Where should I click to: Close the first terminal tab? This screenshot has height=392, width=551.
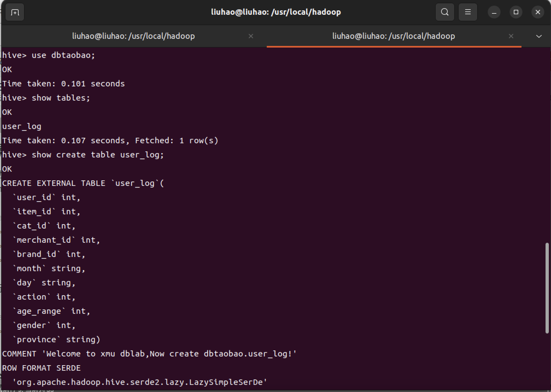click(x=251, y=36)
